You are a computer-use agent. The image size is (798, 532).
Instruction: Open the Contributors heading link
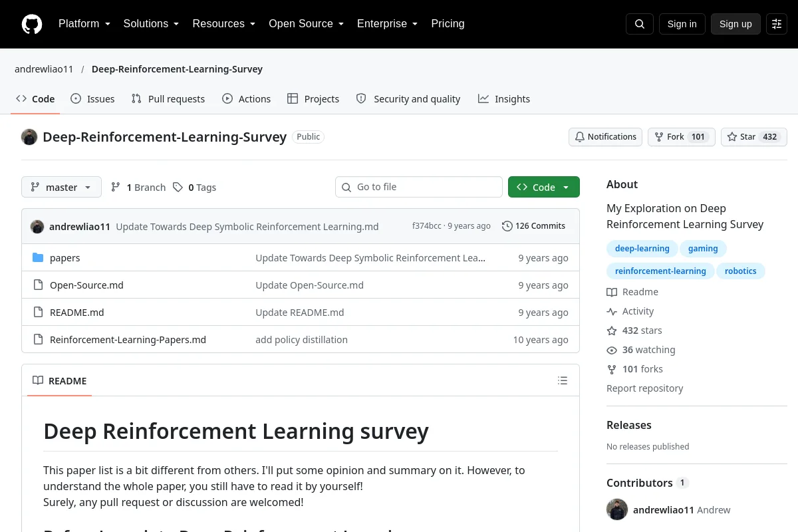(648, 483)
